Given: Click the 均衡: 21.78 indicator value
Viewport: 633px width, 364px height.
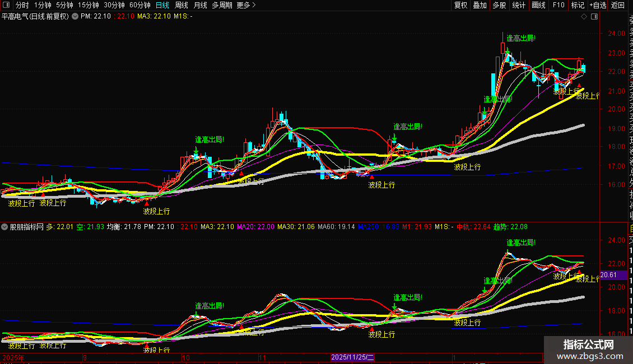Looking at the screenshot, I should click(x=124, y=227).
